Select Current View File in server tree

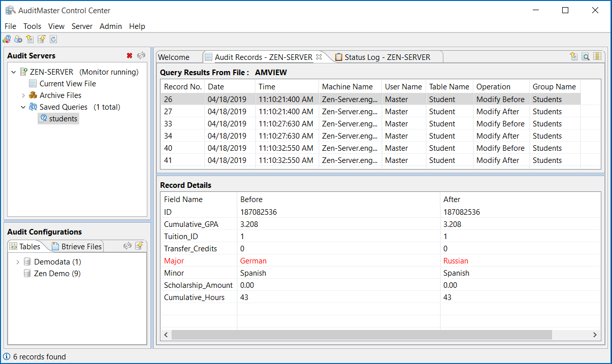68,84
